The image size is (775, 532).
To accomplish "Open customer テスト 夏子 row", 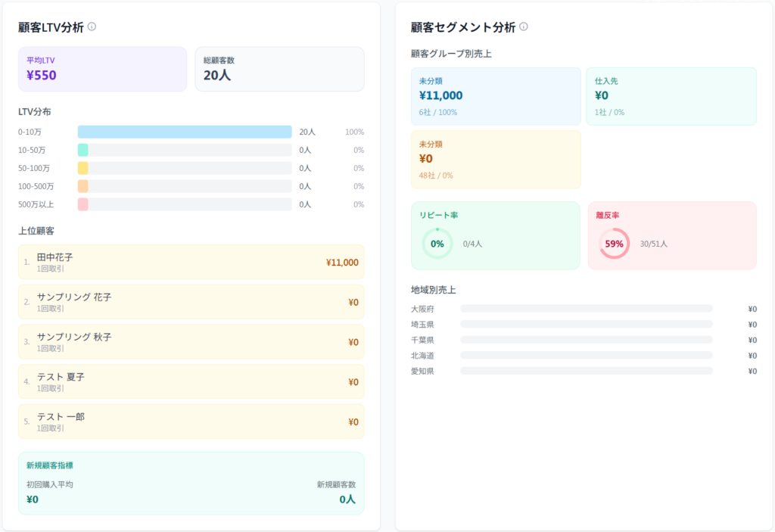I will point(191,381).
